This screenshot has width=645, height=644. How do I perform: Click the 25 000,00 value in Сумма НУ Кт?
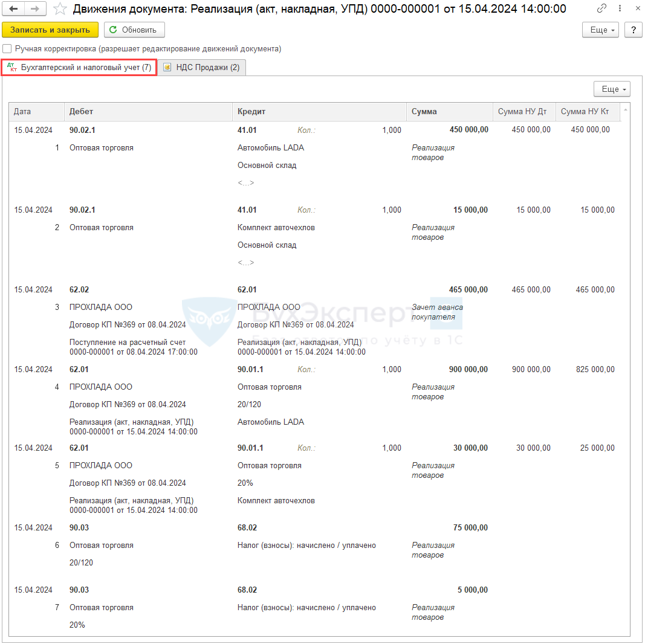tap(597, 448)
